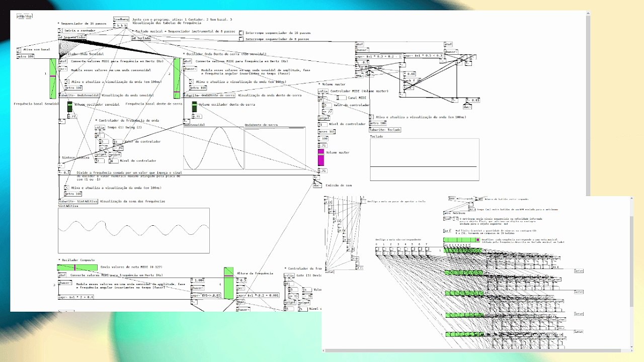Toggle 'Ativa som basal' switch
Screen dimensions: 644x362
tap(19, 50)
